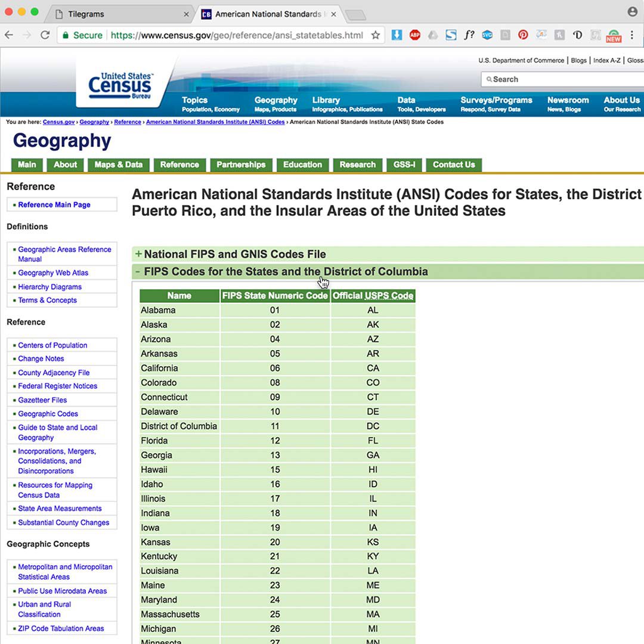The image size is (644, 644).
Task: Select the green Maps & Data tab
Action: tap(119, 165)
